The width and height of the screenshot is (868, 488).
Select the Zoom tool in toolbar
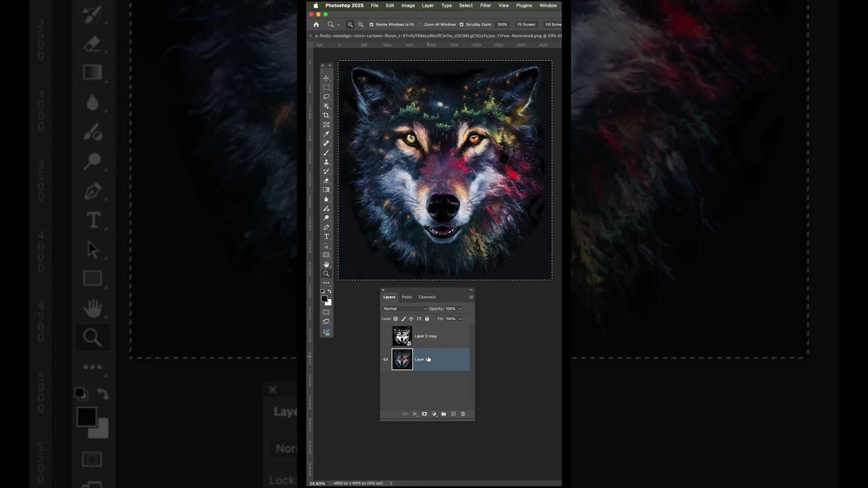[326, 274]
